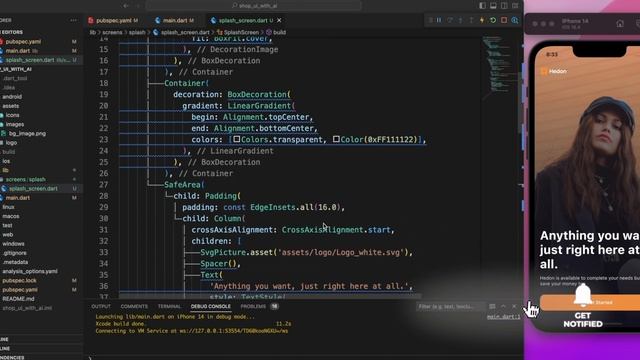
Task: Open the Terminal panel tab
Action: tap(169, 306)
